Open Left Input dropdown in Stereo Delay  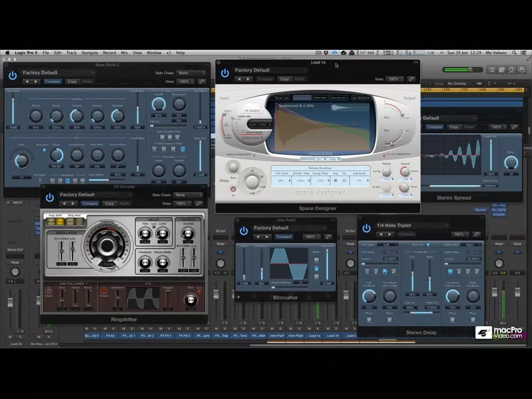pyautogui.click(x=389, y=244)
